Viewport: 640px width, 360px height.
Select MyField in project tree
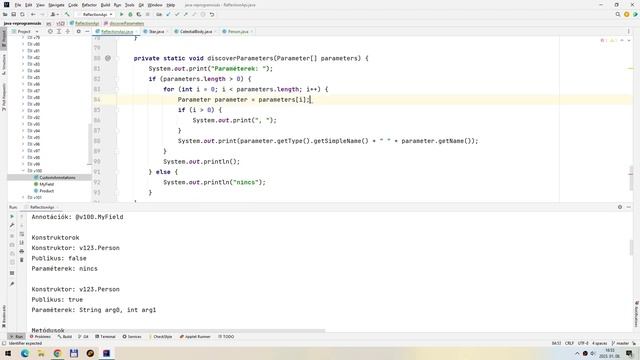(47, 184)
